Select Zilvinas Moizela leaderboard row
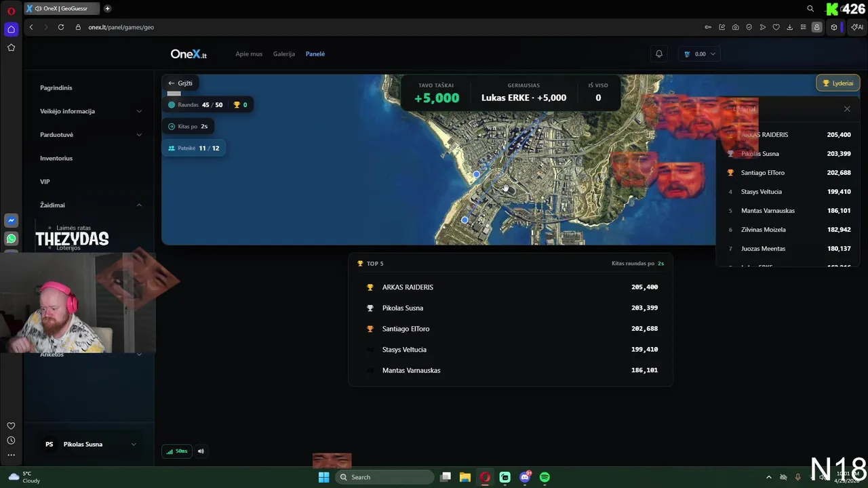This screenshot has width=868, height=488. click(788, 230)
